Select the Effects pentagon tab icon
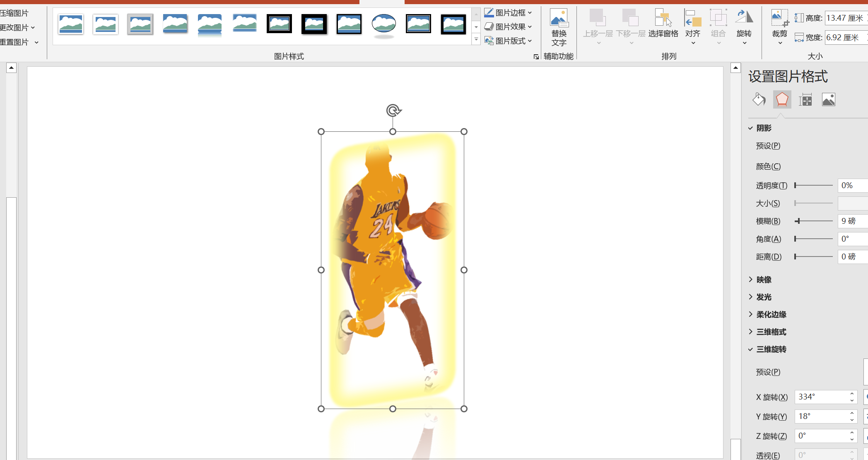868x460 pixels. pos(782,100)
